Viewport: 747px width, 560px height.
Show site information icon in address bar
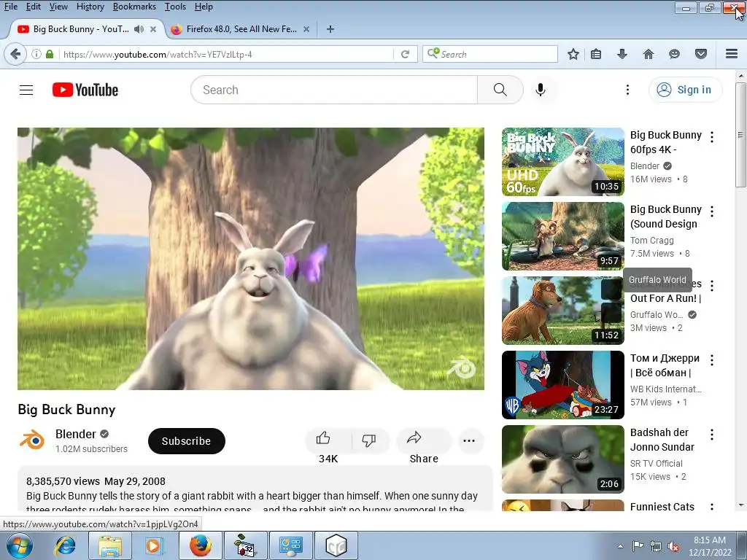tap(36, 54)
